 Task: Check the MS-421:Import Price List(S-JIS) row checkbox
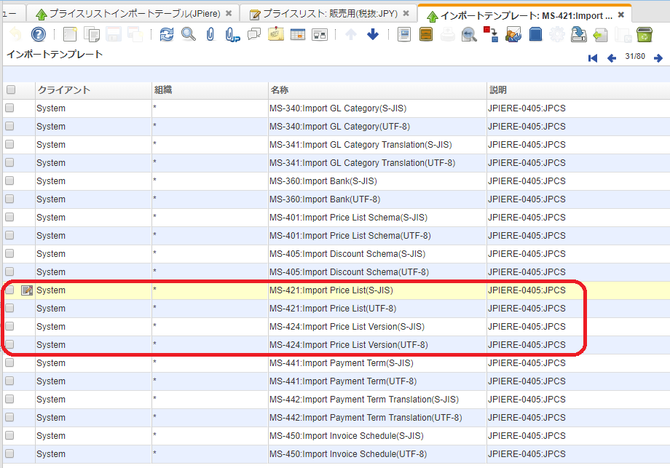[x=9, y=290]
